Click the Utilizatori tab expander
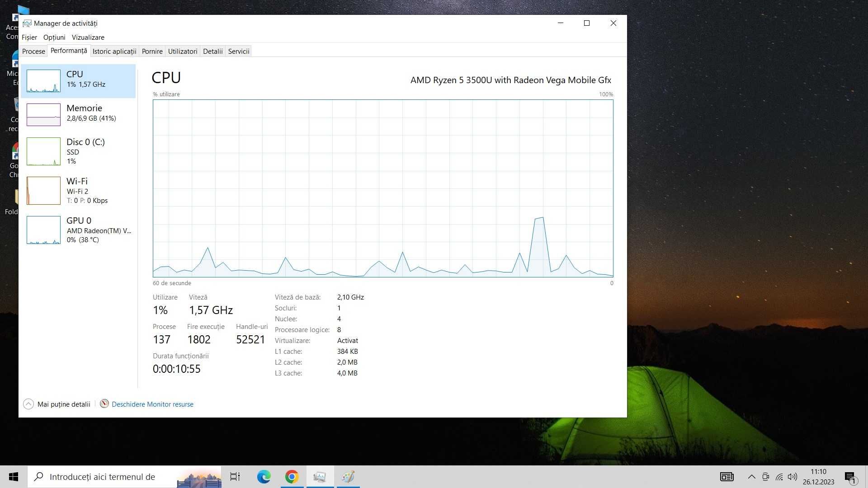Image resolution: width=868 pixels, height=488 pixels. 183,51
